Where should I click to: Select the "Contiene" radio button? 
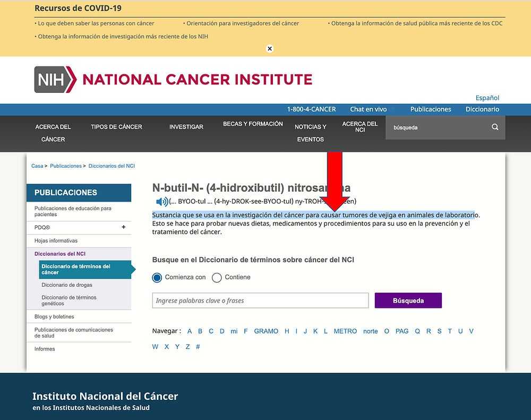pyautogui.click(x=217, y=278)
